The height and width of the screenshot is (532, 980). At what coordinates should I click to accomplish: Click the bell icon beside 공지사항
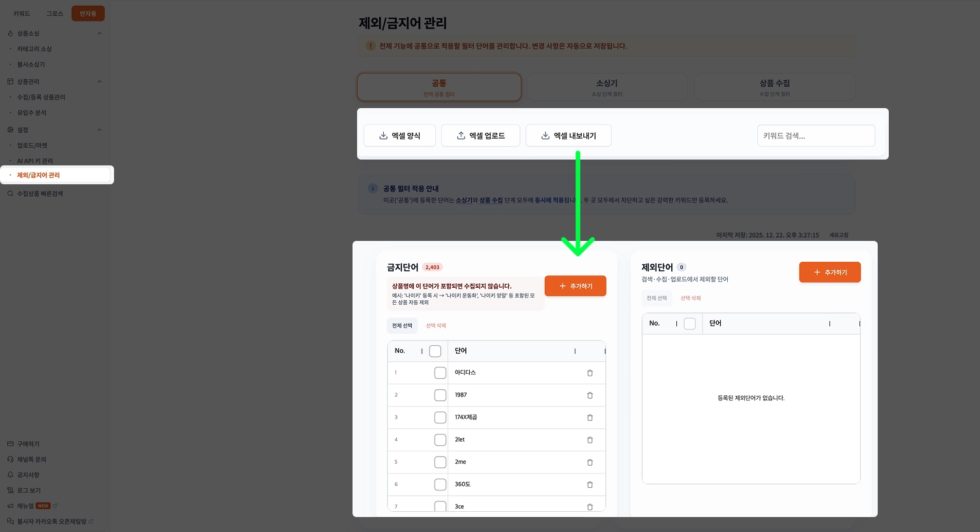(x=10, y=475)
